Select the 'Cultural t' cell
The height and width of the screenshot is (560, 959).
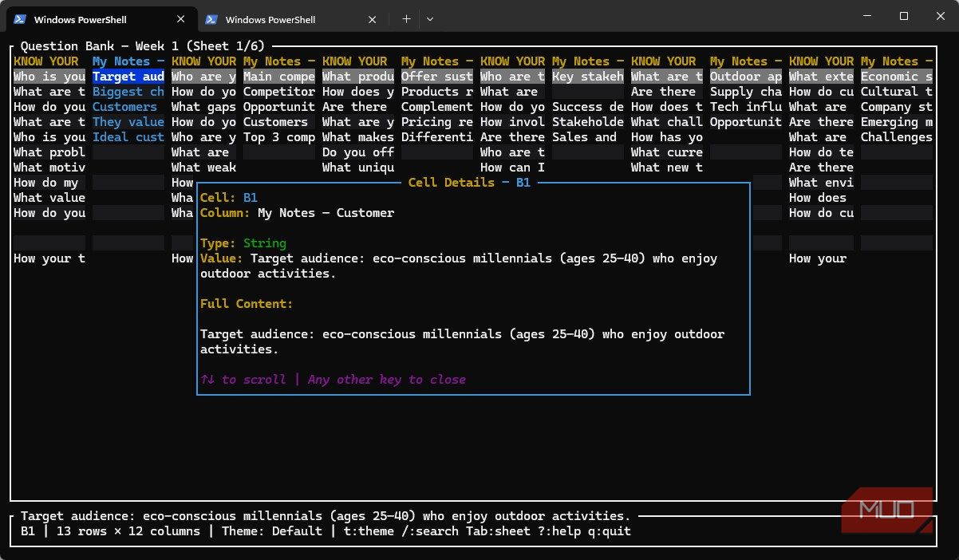897,92
